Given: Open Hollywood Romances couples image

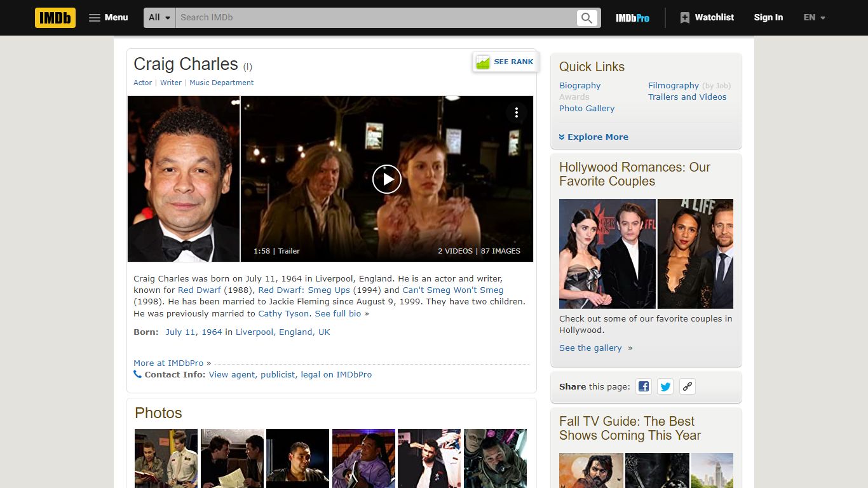Looking at the screenshot, I should pos(646,254).
